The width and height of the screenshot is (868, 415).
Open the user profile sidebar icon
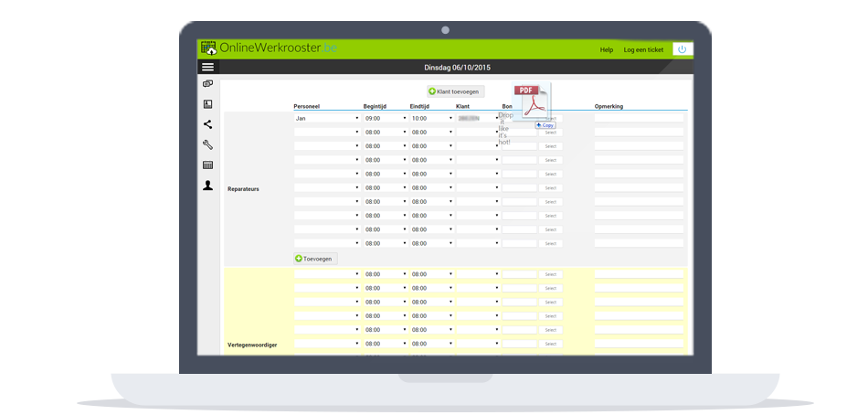[208, 186]
